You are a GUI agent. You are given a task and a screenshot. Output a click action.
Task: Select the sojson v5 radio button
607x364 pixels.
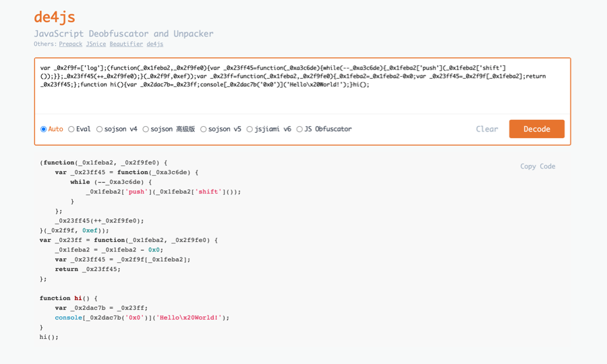203,129
